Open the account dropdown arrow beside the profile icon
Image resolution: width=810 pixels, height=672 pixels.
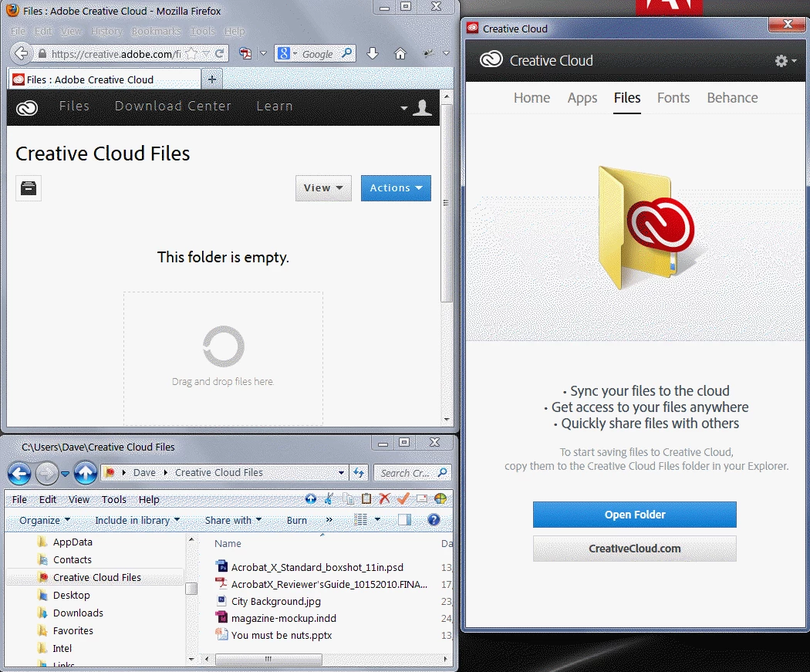coord(404,108)
